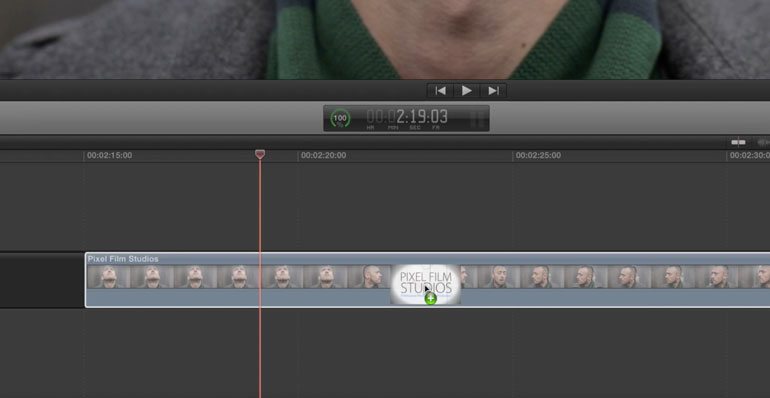Click the red playhead handle on the ruler
Viewport: 770px width, 398px height.
[260, 154]
